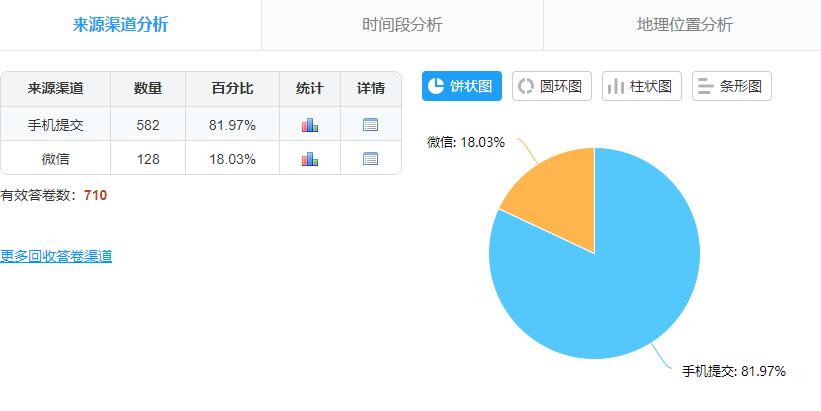Click the 微信 channel name cell
The width and height of the screenshot is (821, 411).
(x=56, y=159)
